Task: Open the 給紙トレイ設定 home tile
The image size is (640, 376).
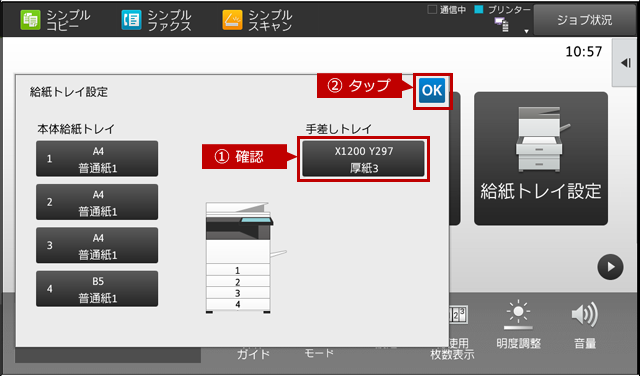Action: (541, 158)
